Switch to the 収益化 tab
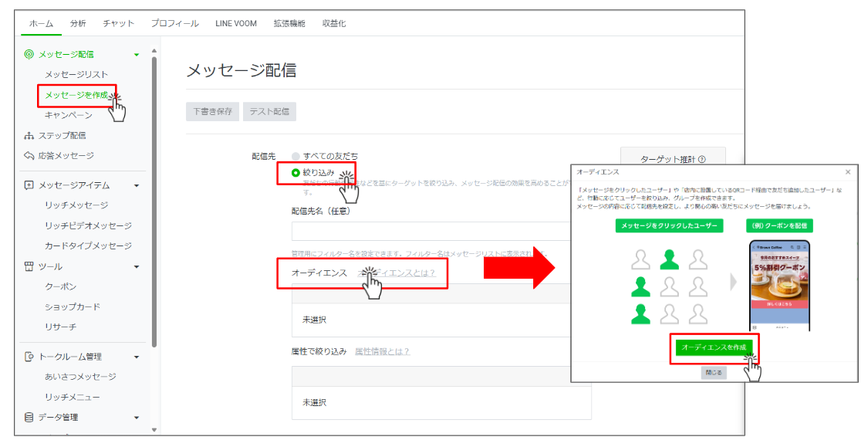868x447 pixels. (334, 23)
